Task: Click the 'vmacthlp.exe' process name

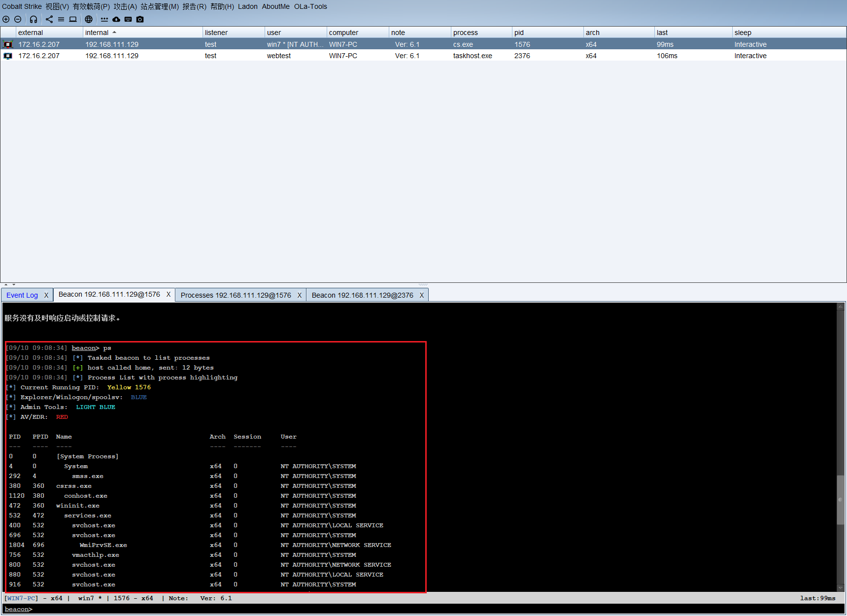Action: 96,555
